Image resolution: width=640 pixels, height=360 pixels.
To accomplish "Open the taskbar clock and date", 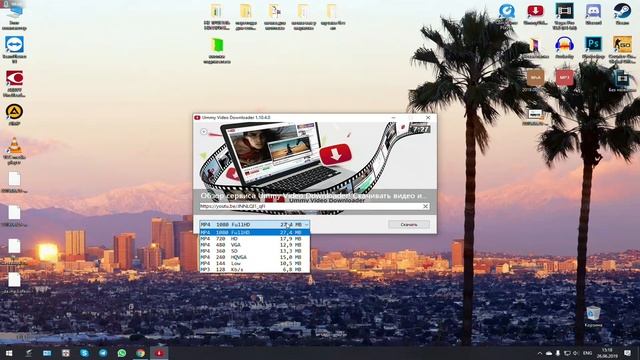I will pos(607,353).
